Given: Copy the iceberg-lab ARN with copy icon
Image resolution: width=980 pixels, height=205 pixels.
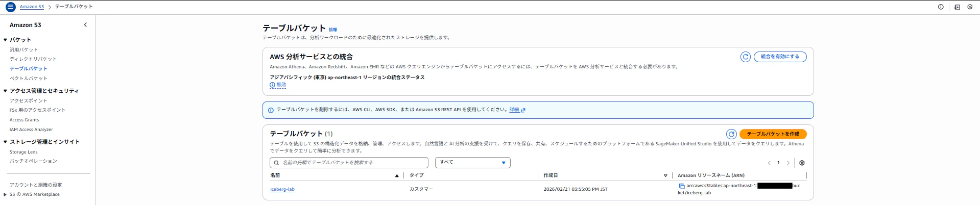Looking at the screenshot, I should [681, 186].
